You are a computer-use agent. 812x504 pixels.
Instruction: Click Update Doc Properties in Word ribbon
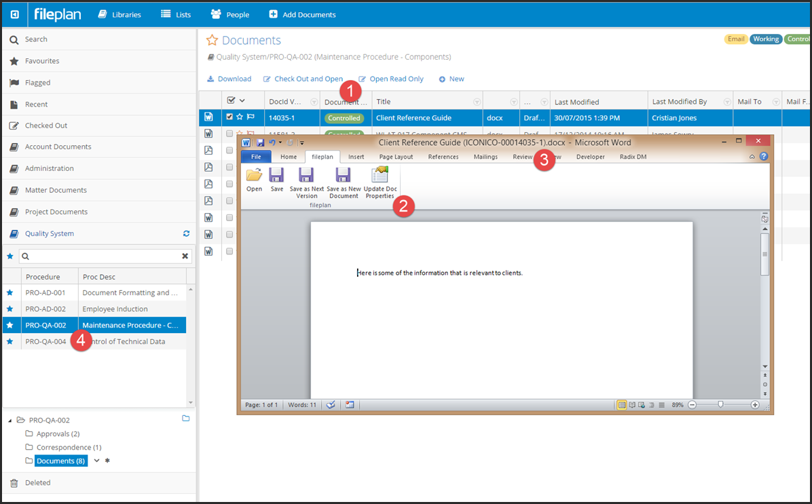[380, 182]
